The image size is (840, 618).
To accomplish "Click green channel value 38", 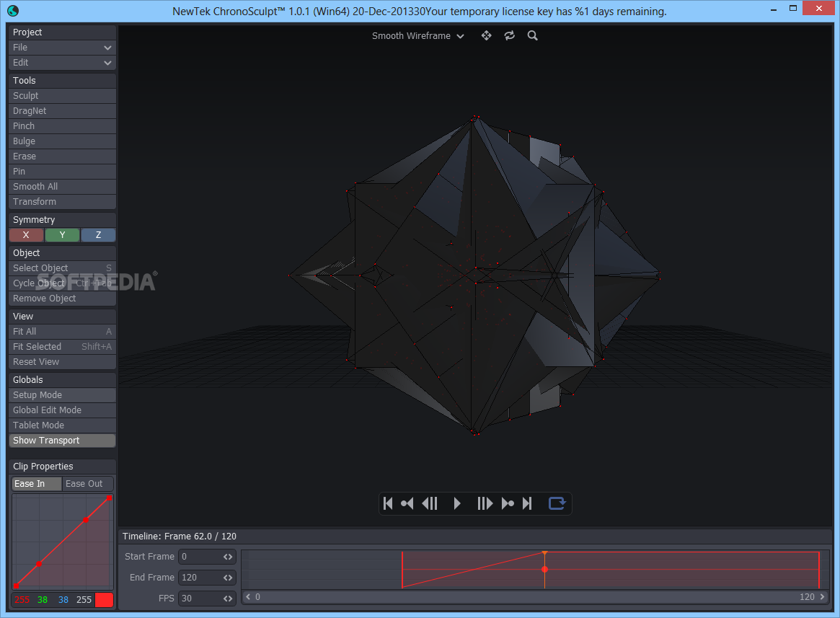I will pyautogui.click(x=43, y=600).
